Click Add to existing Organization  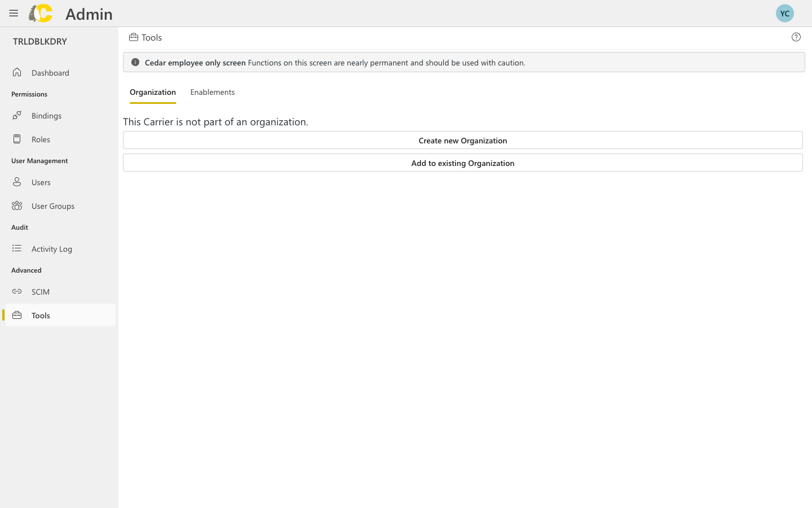(x=462, y=163)
